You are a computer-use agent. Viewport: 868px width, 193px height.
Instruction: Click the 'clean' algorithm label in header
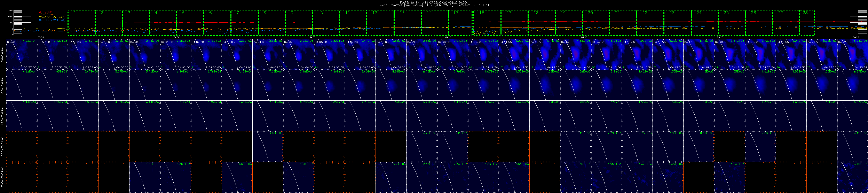384,5
